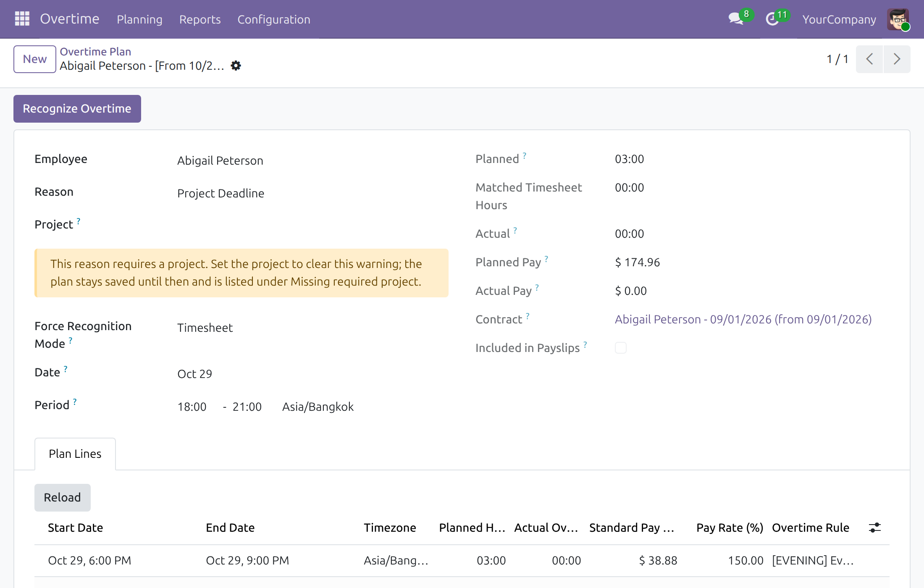Show help tooltip for Project
Image resolution: width=924 pixels, height=588 pixels.
click(79, 220)
